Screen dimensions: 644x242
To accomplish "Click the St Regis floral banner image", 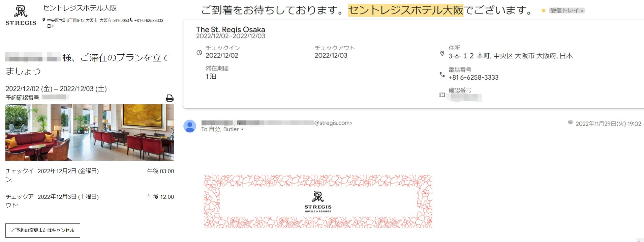I will (318, 201).
